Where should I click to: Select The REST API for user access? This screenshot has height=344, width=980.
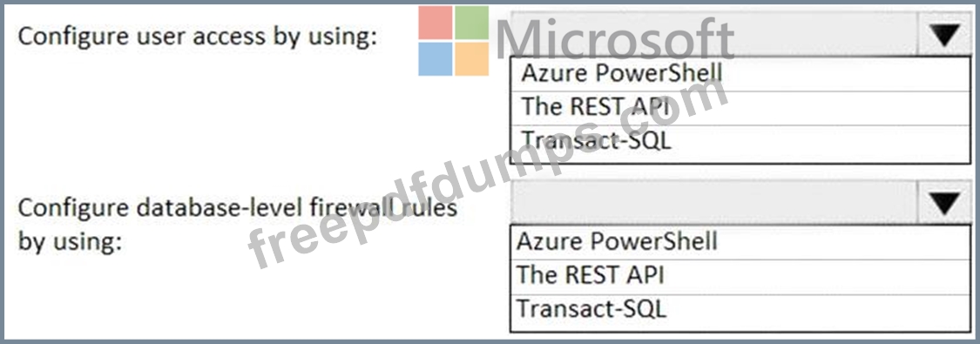tap(740, 107)
